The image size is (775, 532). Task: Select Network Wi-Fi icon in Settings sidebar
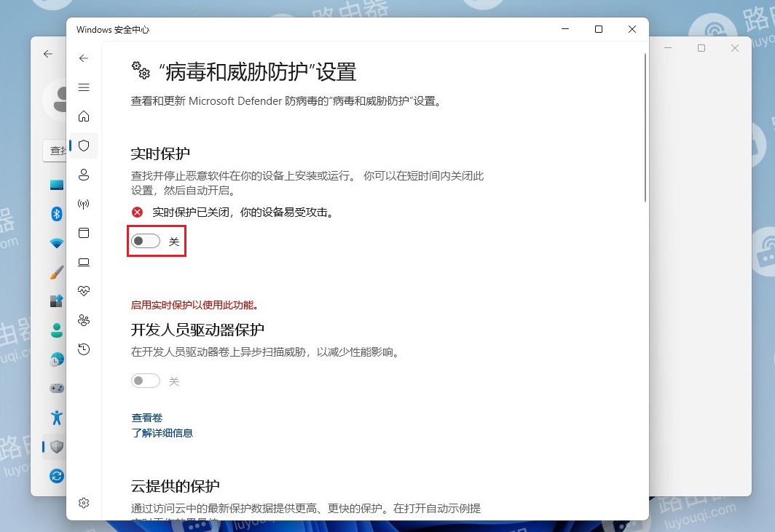click(x=56, y=243)
